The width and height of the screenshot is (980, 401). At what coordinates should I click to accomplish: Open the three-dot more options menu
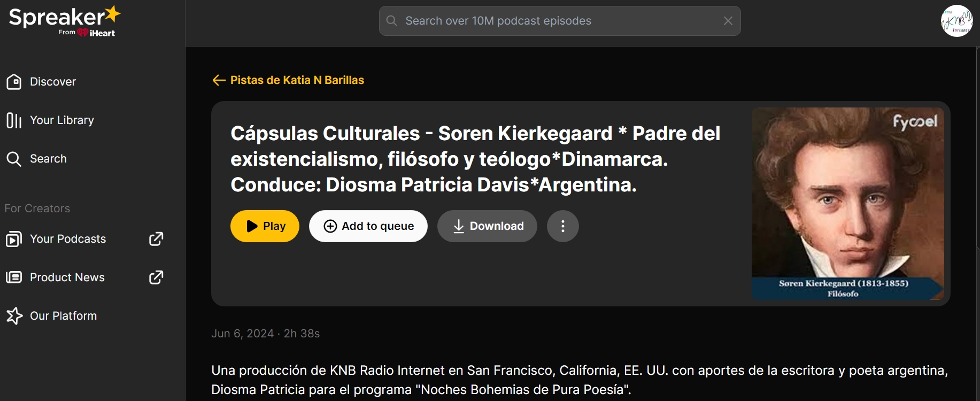click(563, 226)
